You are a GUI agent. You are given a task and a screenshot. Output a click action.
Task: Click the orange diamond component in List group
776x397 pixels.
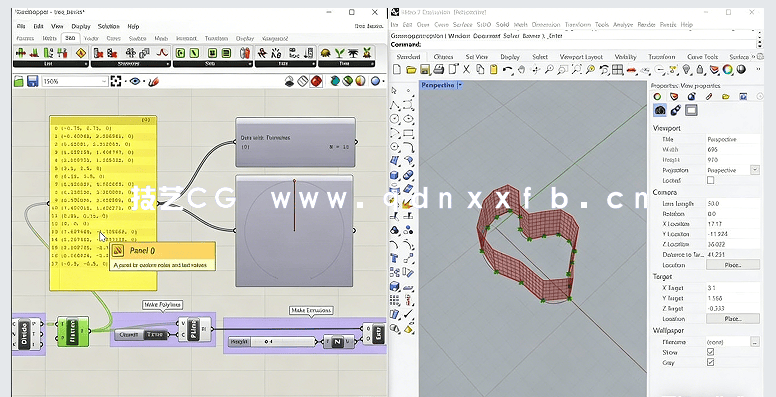pyautogui.click(x=81, y=52)
